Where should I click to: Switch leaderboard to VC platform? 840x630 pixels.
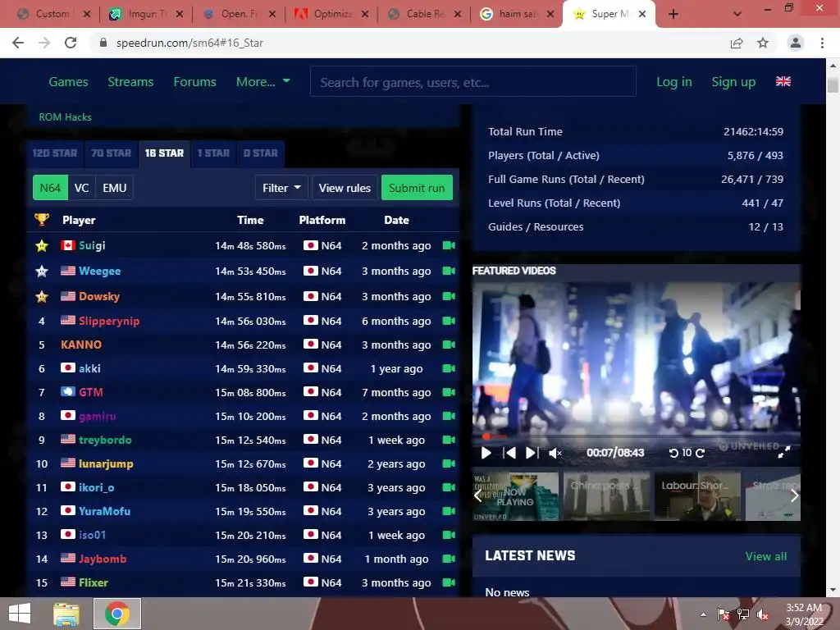81,188
